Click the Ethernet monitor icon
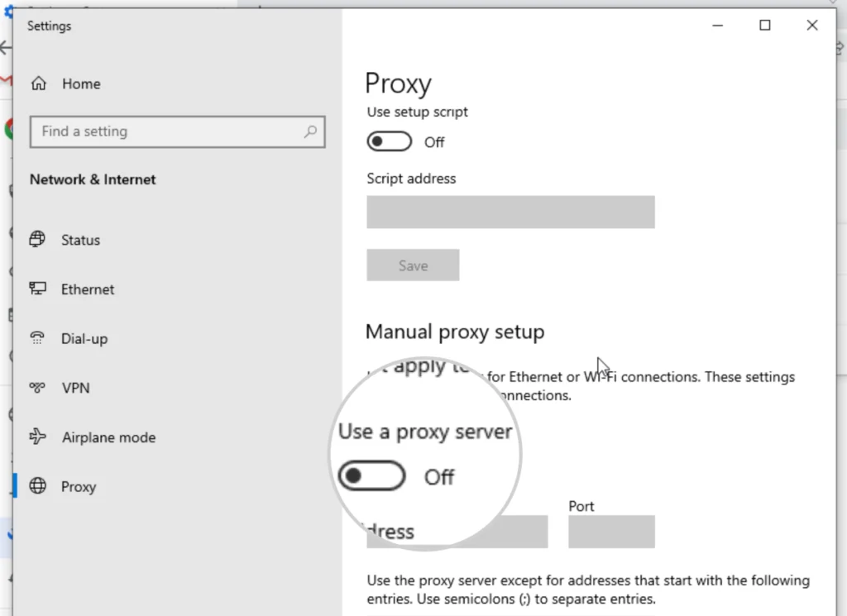This screenshot has width=847, height=616. pos(37,289)
